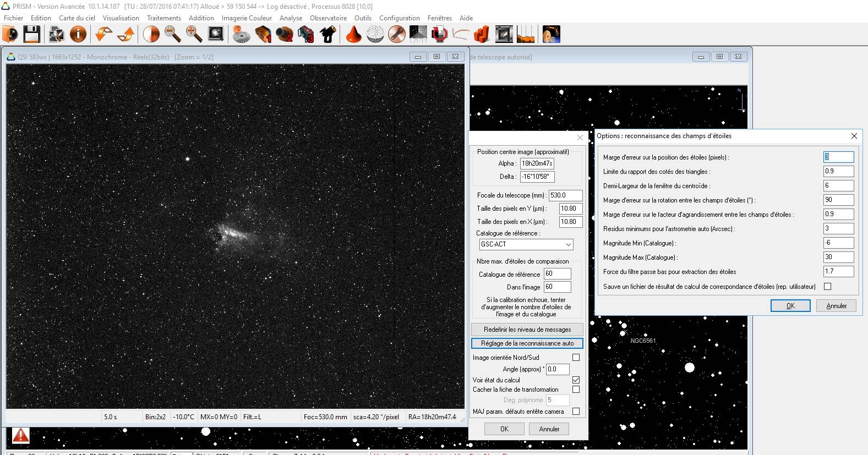Viewport: 868px width, 455px height.
Task: Click the zoom out magnifier icon
Action: pos(172,34)
